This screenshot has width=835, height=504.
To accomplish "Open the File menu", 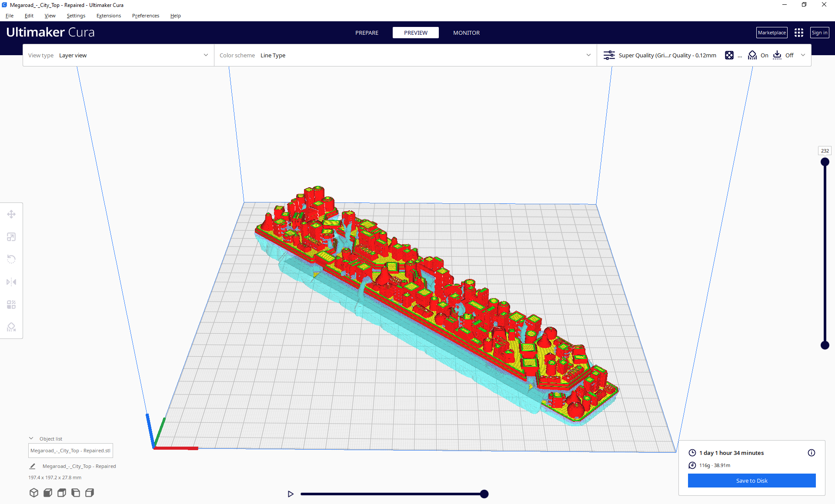I will 10,16.
